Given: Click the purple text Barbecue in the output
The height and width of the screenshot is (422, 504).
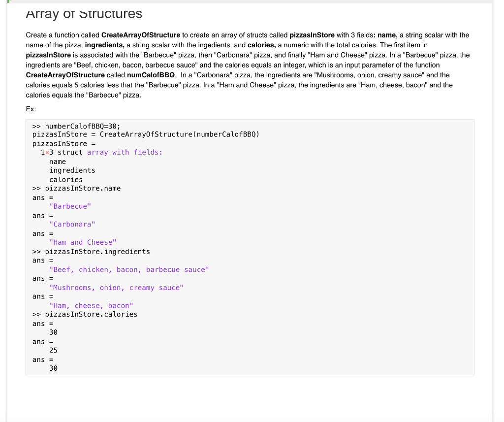Looking at the screenshot, I should 70,206.
